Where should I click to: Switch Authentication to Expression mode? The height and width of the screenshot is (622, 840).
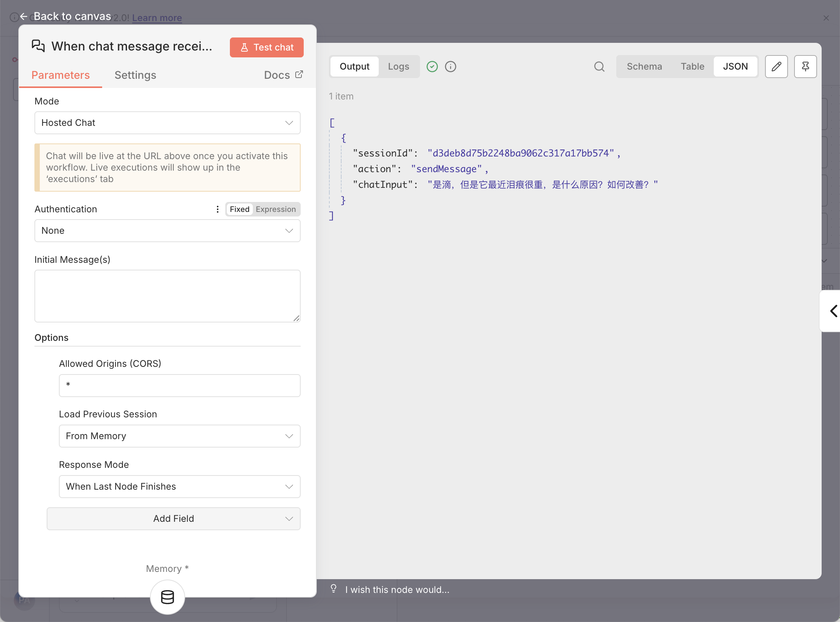275,209
